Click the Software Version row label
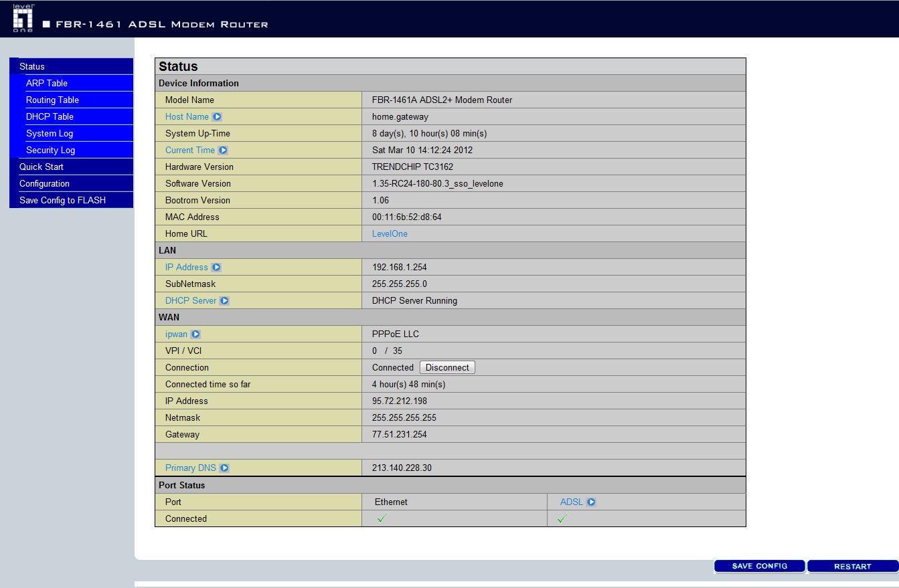 [x=198, y=184]
